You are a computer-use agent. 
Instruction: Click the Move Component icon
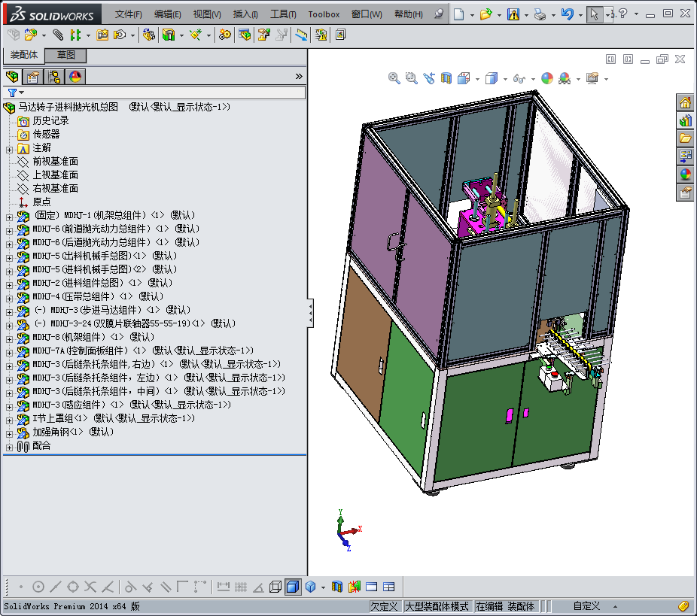(120, 35)
